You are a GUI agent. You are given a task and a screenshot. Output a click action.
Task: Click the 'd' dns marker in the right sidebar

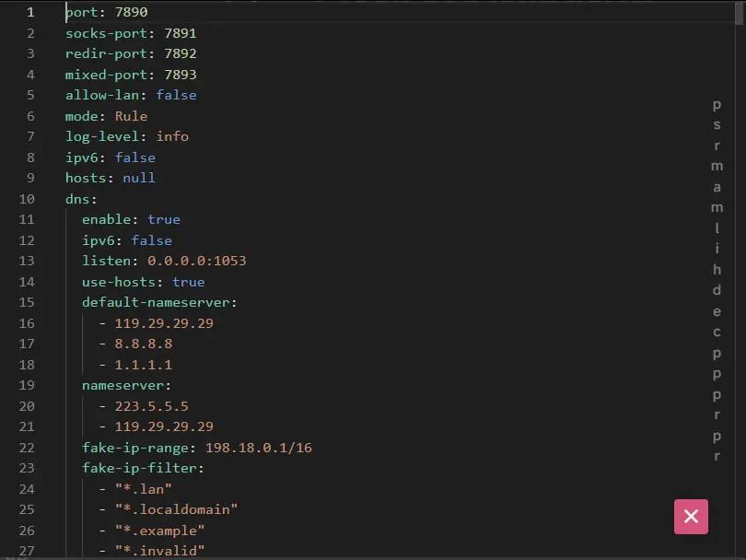tap(717, 291)
